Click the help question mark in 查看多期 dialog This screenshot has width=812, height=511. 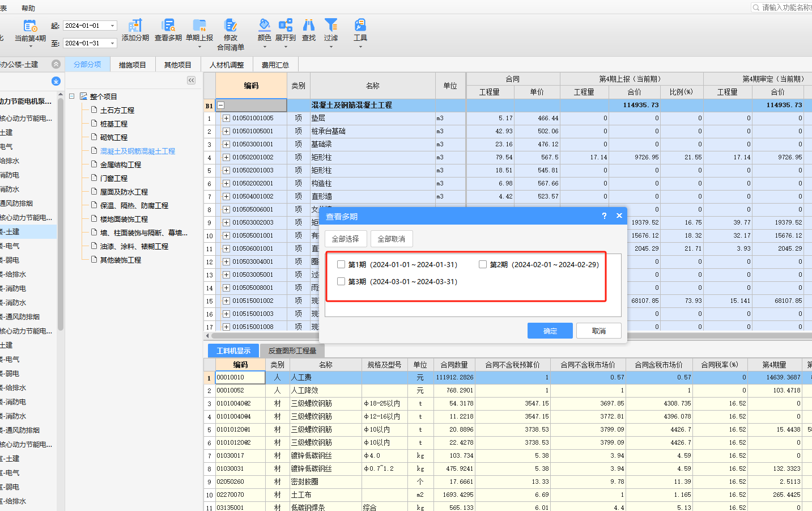pyautogui.click(x=604, y=216)
